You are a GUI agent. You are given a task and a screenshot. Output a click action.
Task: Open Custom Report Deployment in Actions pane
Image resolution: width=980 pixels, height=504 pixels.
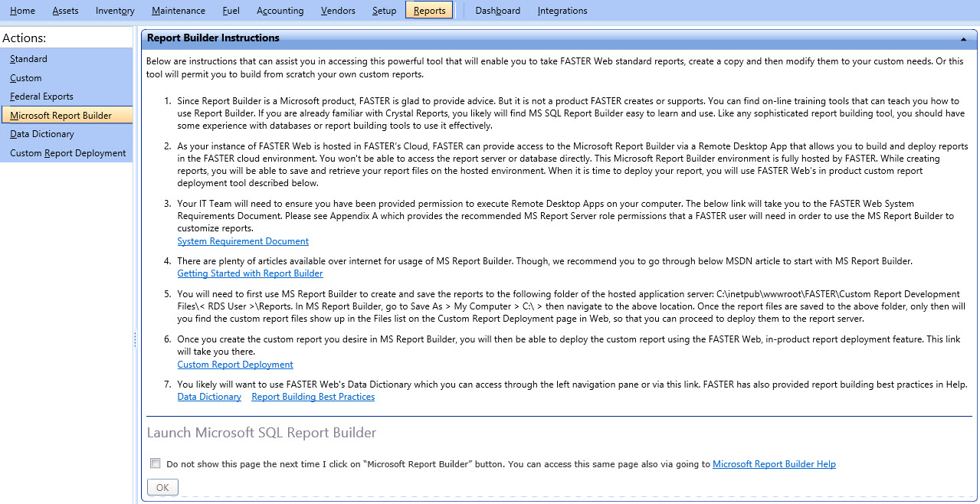point(67,153)
